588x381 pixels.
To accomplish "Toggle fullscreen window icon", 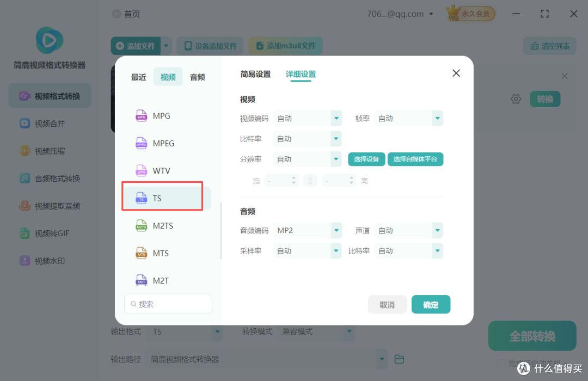I will tap(544, 14).
